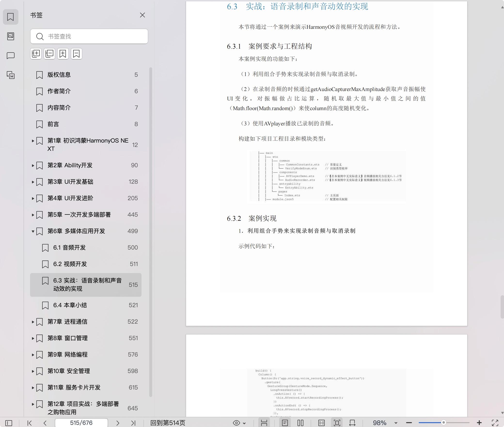Toggle the sidebar panel in bottom bar
504x427 pixels.
click(9, 423)
